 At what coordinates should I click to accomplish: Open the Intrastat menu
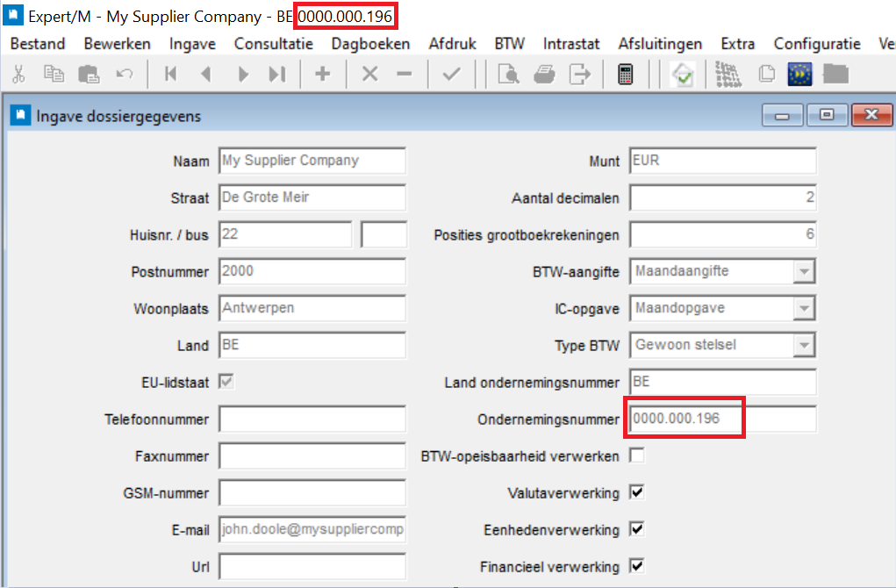[x=570, y=44]
